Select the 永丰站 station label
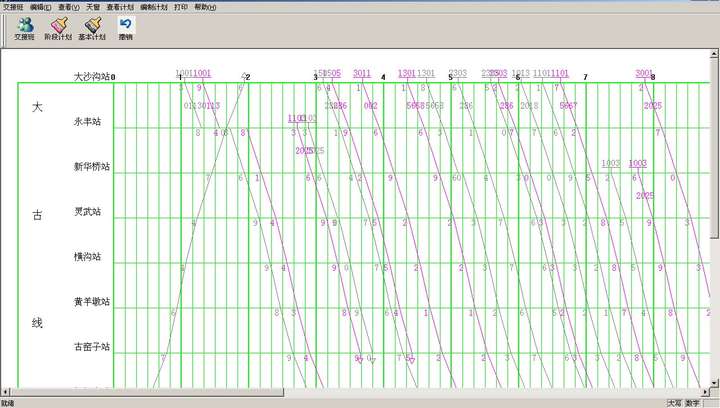Screen dimensions: 720x408 (x=87, y=122)
